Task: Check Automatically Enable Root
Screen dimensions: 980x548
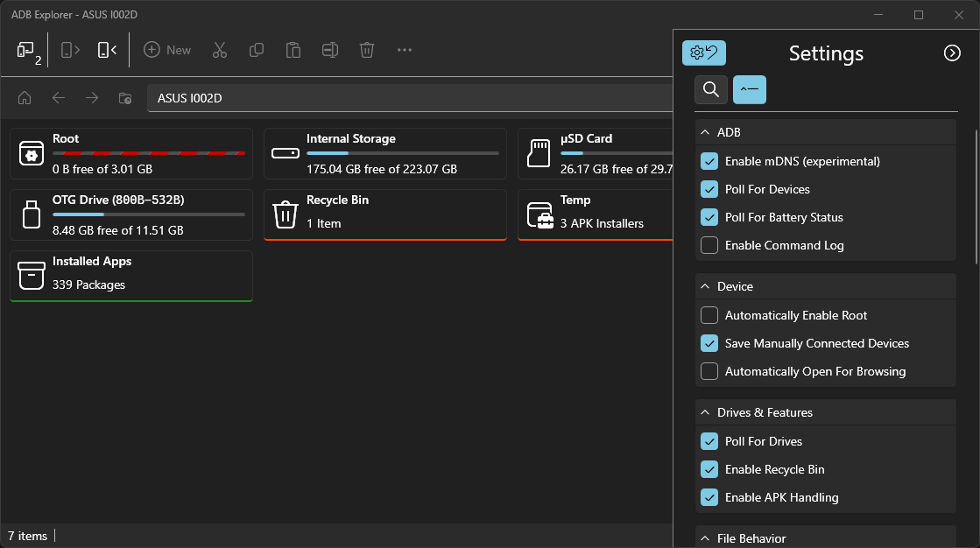Action: tap(709, 315)
